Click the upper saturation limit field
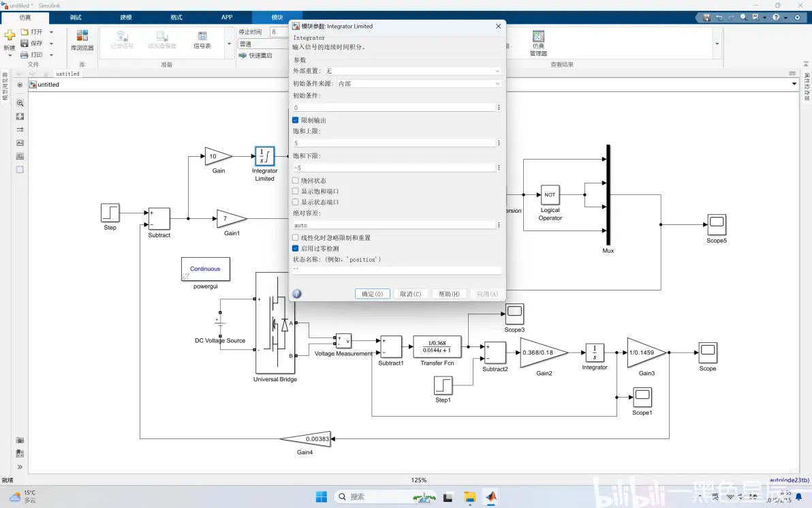The height and width of the screenshot is (508, 812). click(x=394, y=143)
